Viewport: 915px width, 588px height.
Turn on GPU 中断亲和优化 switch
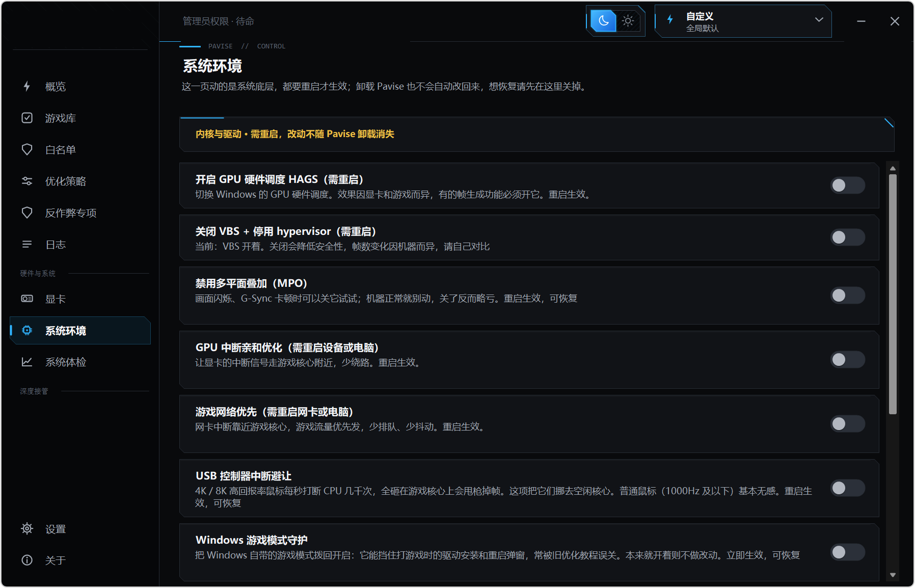(x=848, y=360)
